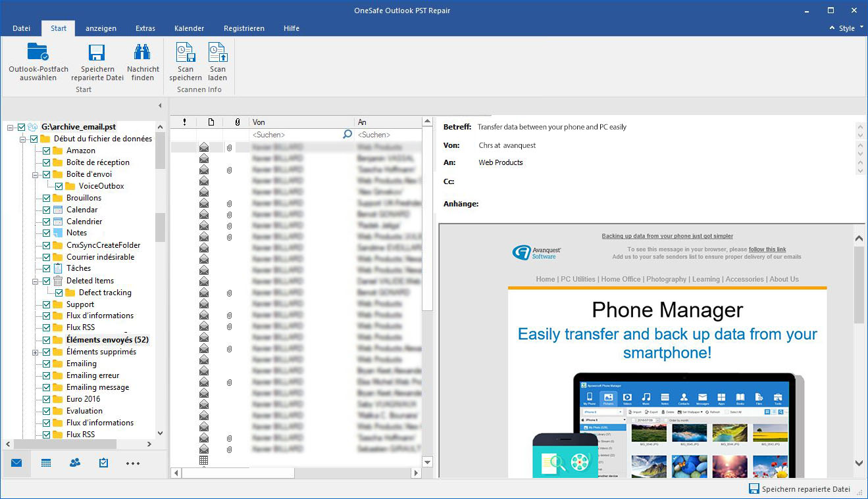Click the three-dots more options icon
Viewport: 868px width, 499px height.
coord(133,463)
